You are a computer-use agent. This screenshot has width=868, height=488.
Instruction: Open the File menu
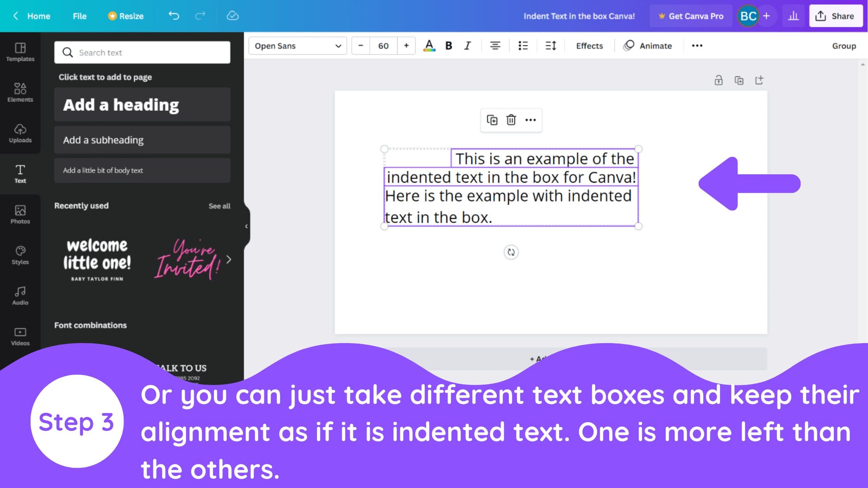pos(79,16)
